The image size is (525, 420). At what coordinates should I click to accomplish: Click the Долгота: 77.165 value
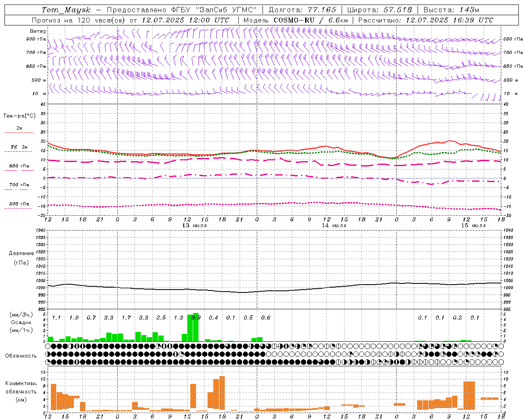point(302,10)
